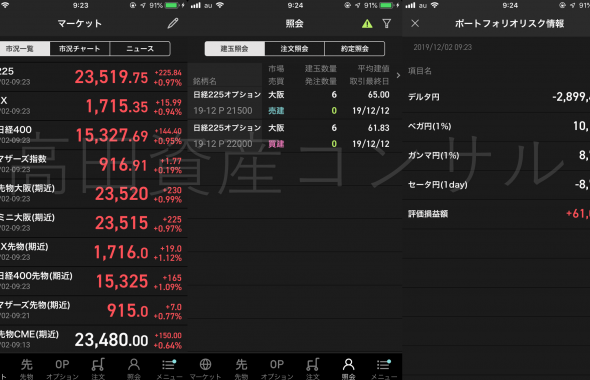Open the funnel filter icon on 照会 screen

pos(386,24)
